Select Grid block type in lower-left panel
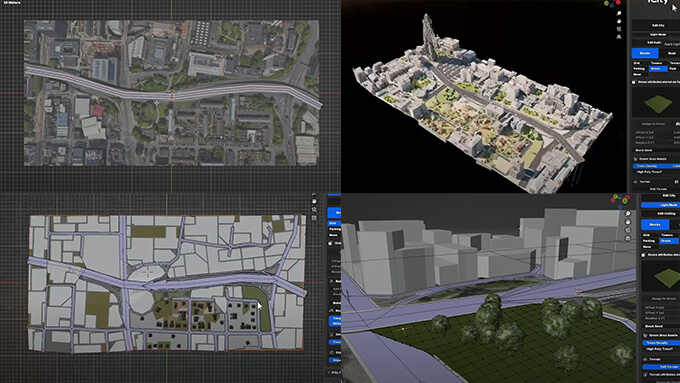The width and height of the screenshot is (680, 383). (x=333, y=223)
